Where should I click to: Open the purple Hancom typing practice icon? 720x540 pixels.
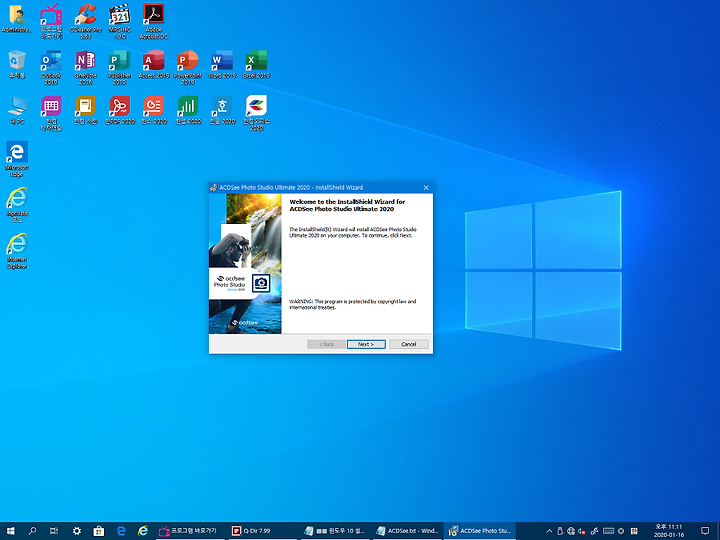pos(51,113)
